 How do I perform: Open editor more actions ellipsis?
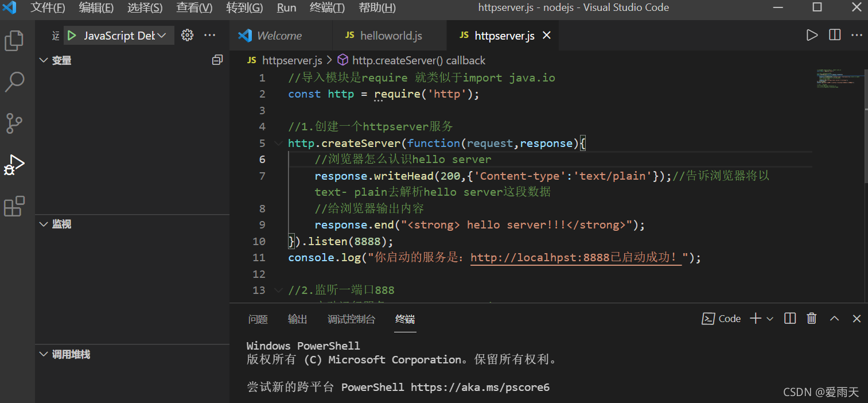pyautogui.click(x=857, y=36)
